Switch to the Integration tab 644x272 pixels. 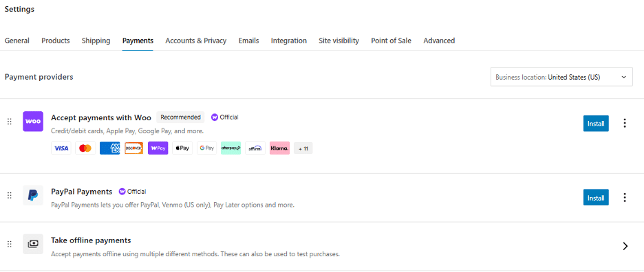(289, 41)
